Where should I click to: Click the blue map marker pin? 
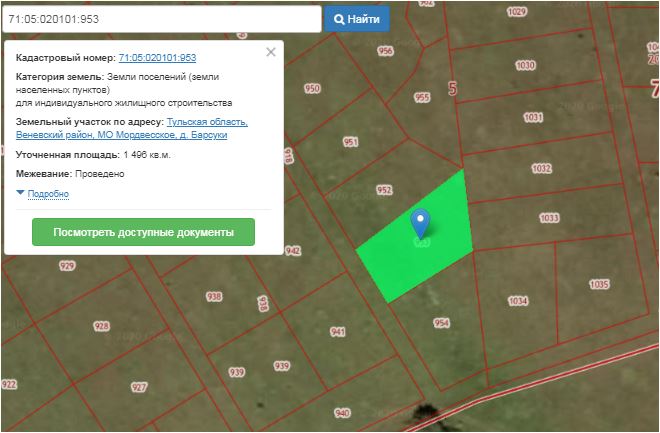pos(421,222)
